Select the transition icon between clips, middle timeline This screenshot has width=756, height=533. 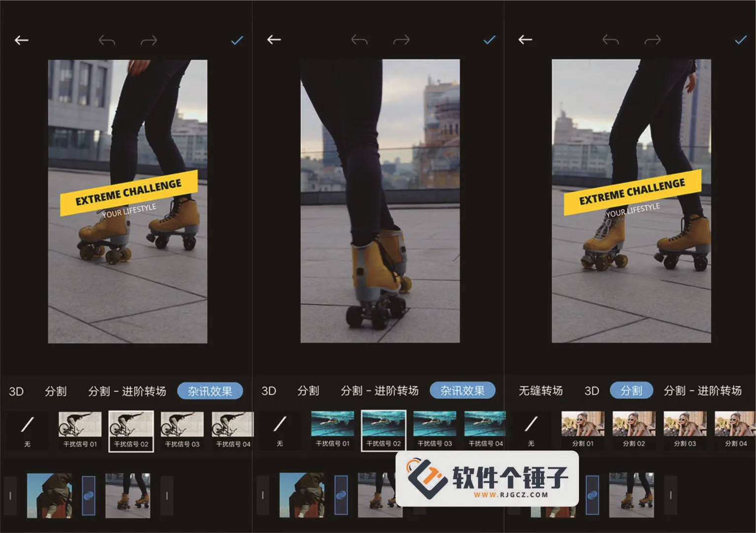click(341, 495)
